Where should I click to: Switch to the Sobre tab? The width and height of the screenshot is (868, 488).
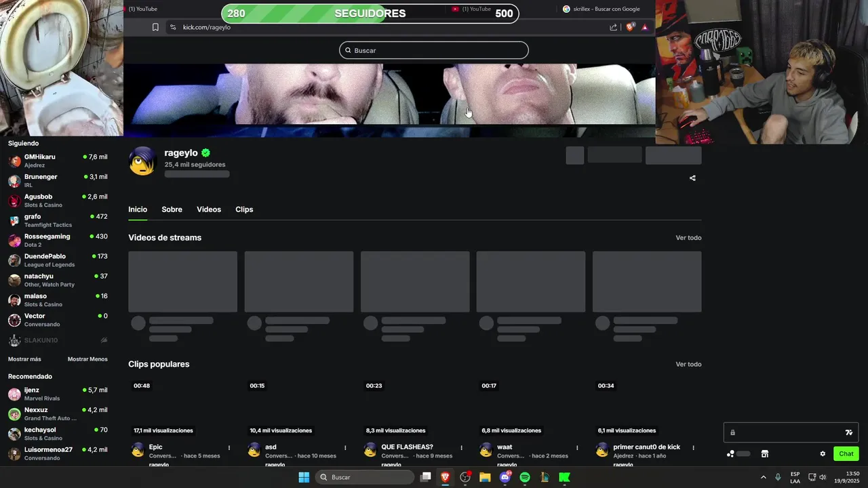(172, 209)
